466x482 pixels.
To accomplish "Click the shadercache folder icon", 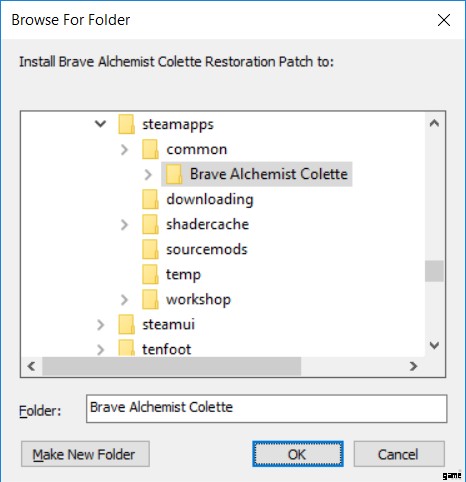I will tap(150, 224).
